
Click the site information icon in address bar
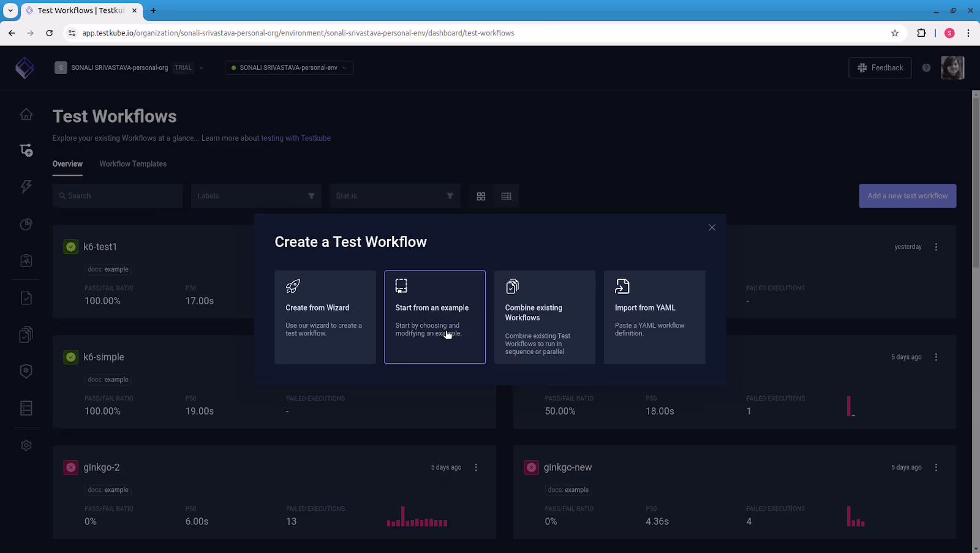point(72,33)
